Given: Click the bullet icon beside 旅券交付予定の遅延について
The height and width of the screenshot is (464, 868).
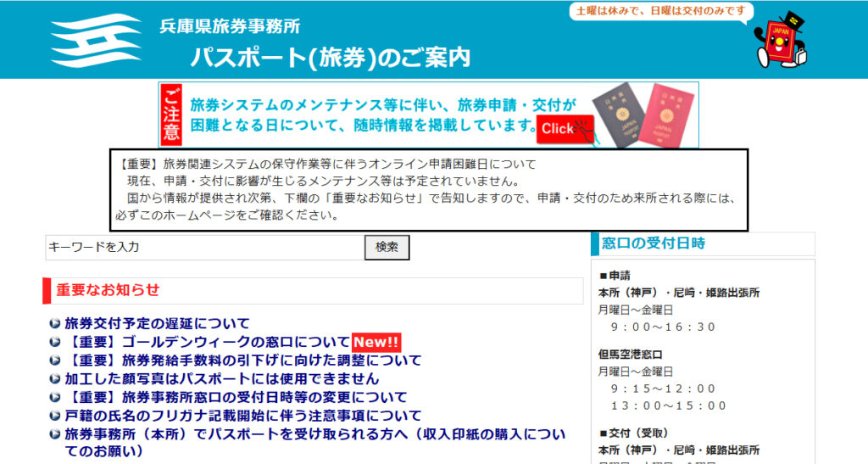Looking at the screenshot, I should [55, 323].
